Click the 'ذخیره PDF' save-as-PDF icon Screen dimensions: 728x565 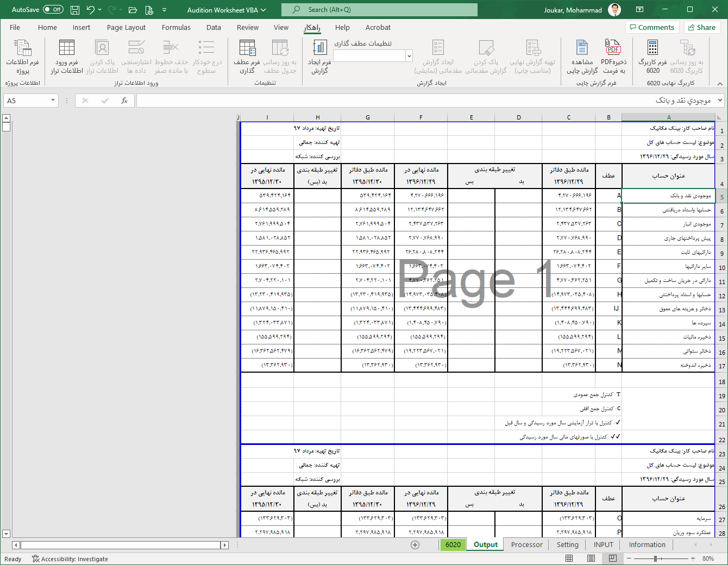613,56
